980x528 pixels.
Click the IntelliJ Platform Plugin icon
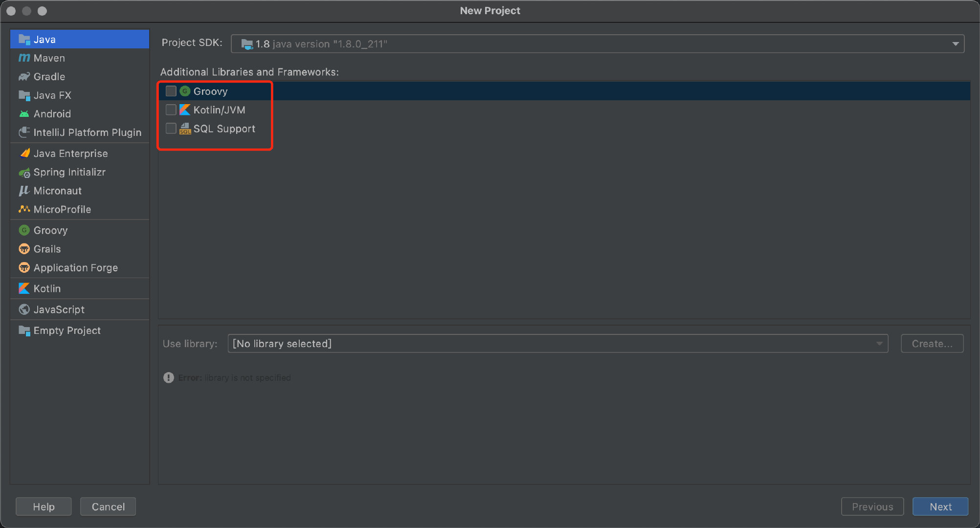pyautogui.click(x=24, y=132)
